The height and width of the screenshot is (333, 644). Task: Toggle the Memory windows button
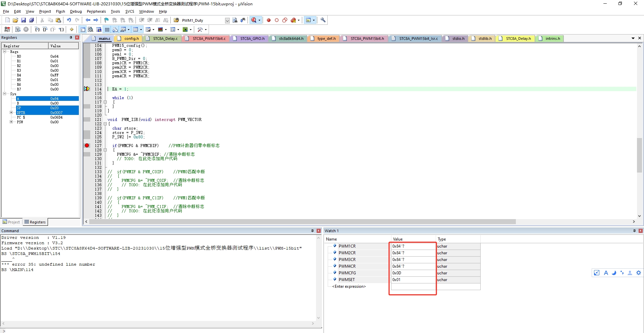coord(136,29)
